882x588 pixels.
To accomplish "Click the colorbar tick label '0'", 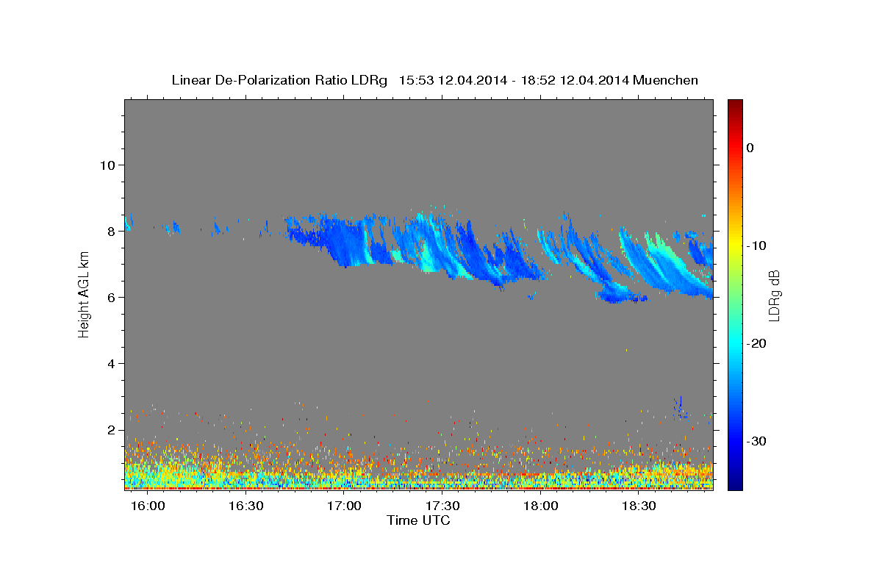I will coord(750,148).
